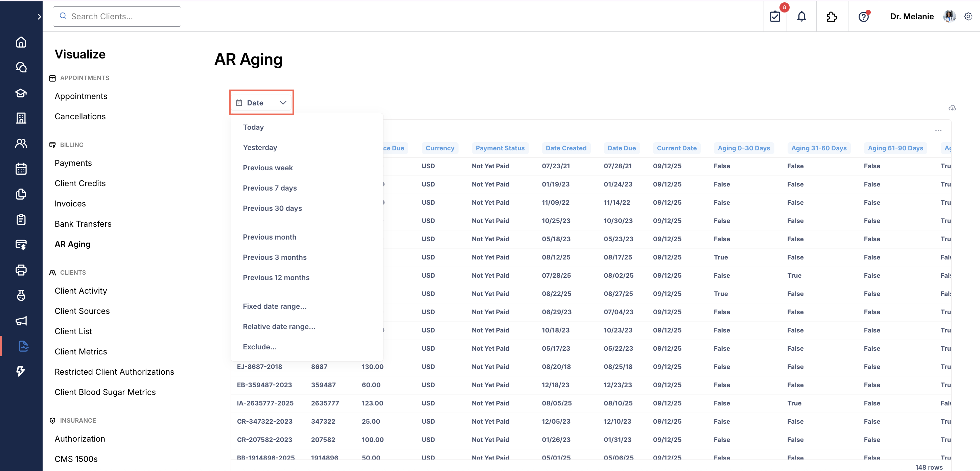Click the megaphone marketing icon in sidebar
This screenshot has width=980, height=471.
pyautogui.click(x=21, y=320)
